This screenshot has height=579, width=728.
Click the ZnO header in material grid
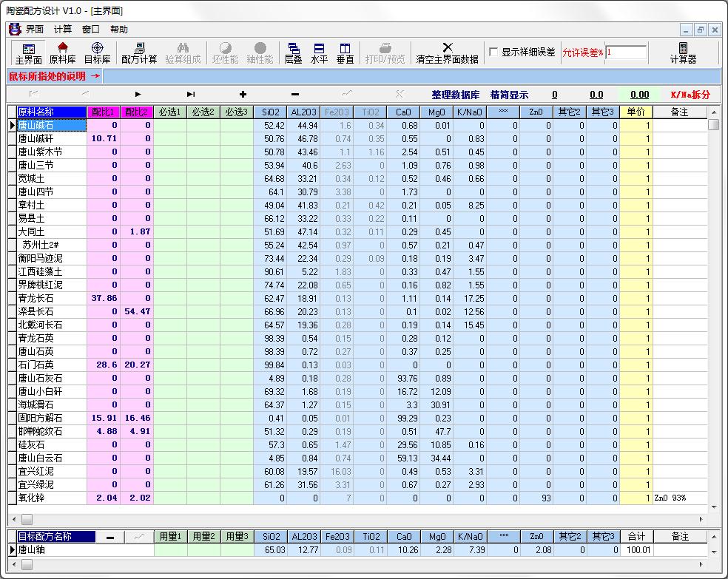coord(536,112)
